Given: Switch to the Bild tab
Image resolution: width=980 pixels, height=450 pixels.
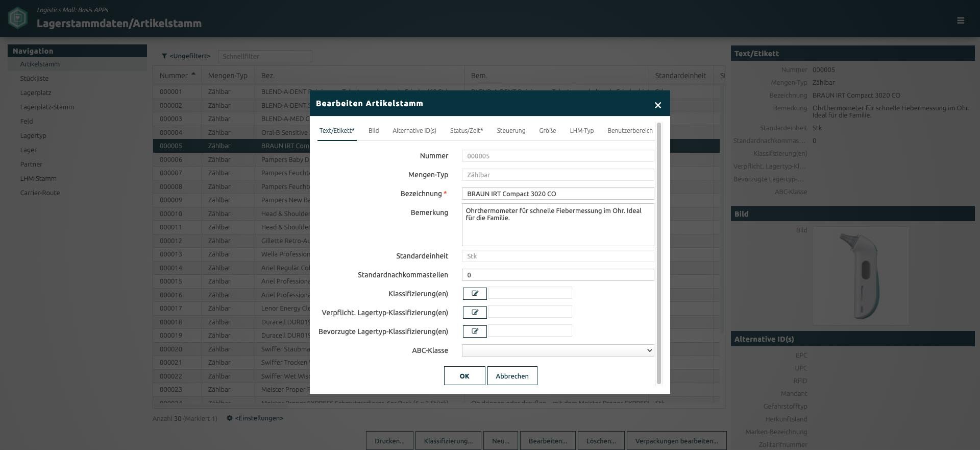Looking at the screenshot, I should pyautogui.click(x=374, y=131).
